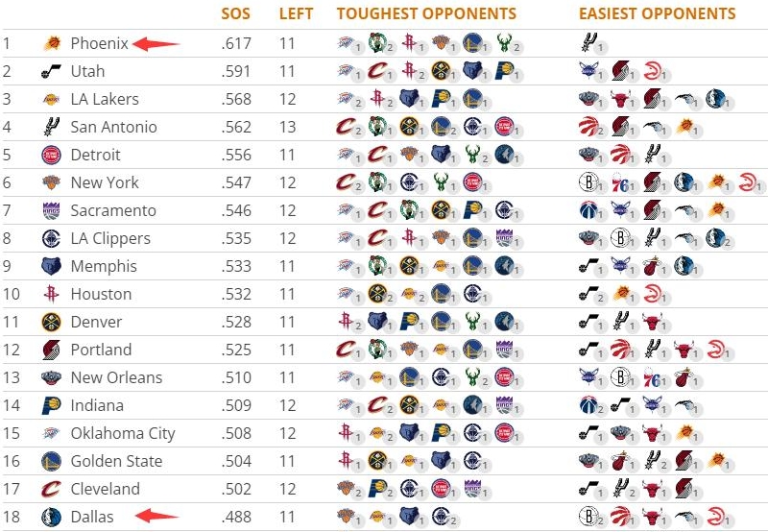This screenshot has width=768, height=532.
Task: Click the Knicks logo beside New York
Action: click(x=51, y=182)
